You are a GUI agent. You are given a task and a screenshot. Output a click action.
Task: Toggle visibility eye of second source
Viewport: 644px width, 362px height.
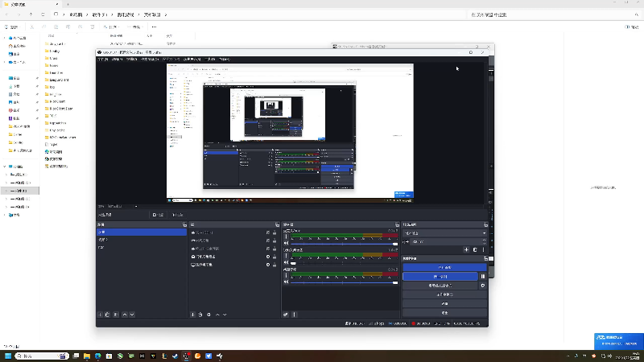[268, 241]
